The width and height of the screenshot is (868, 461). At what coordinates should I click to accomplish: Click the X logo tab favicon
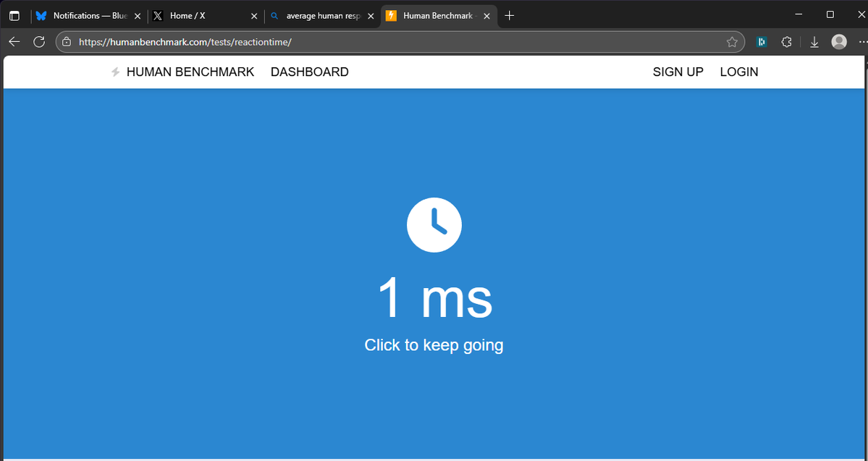tap(158, 16)
